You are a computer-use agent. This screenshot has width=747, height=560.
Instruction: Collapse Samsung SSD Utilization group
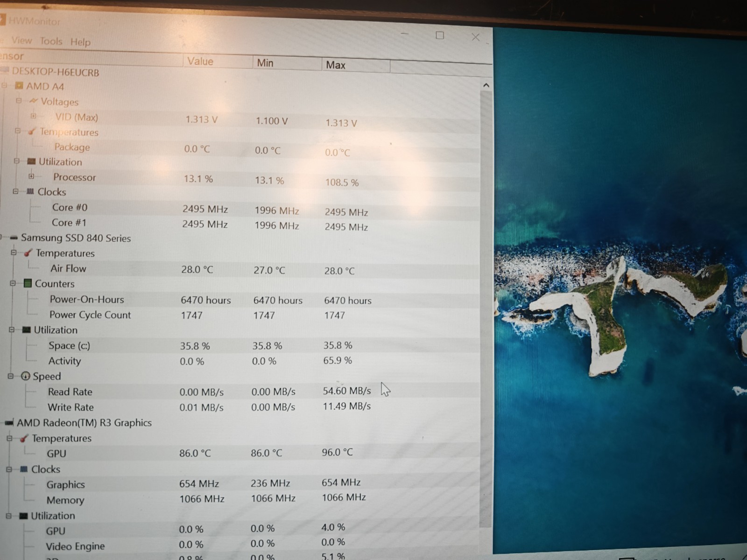click(12, 329)
